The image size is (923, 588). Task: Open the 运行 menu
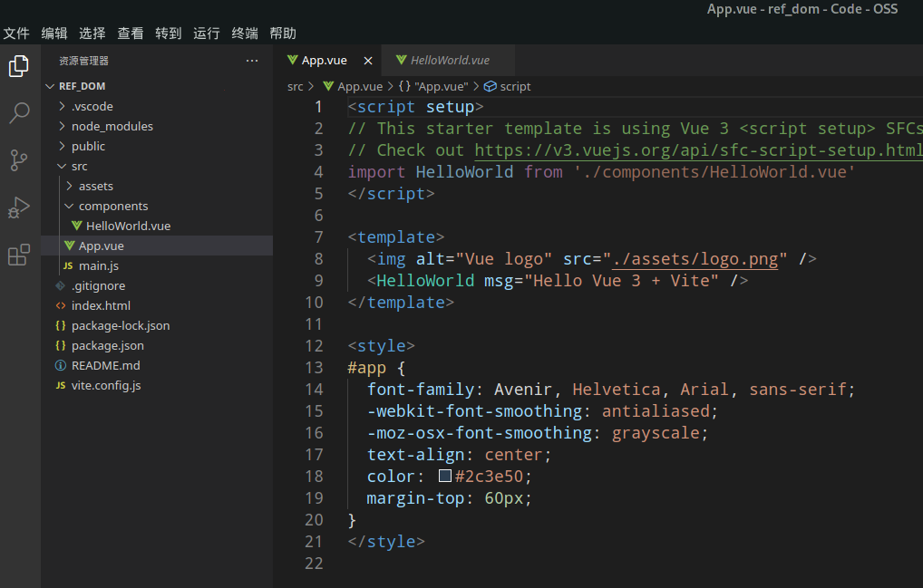(207, 33)
